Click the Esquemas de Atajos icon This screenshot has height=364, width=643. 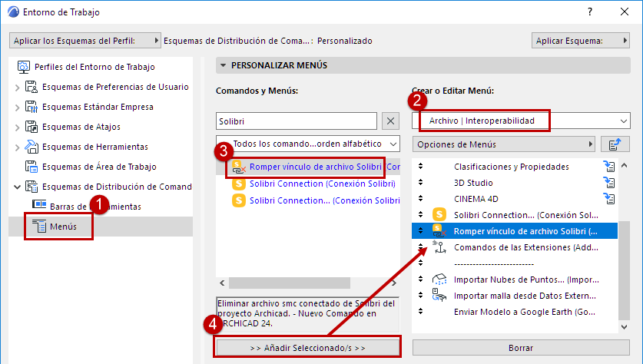[31, 127]
